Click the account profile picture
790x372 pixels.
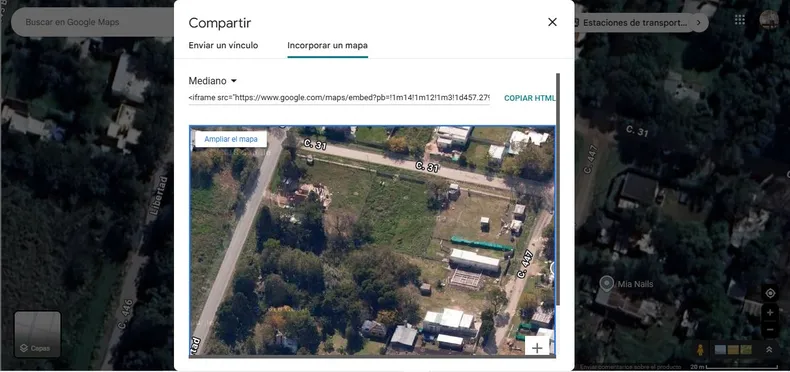769,20
